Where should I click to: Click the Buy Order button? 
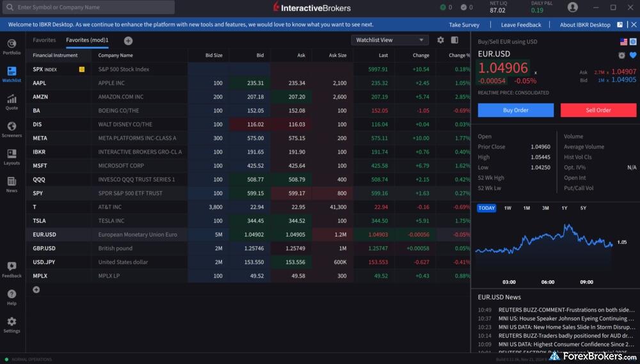coord(515,110)
